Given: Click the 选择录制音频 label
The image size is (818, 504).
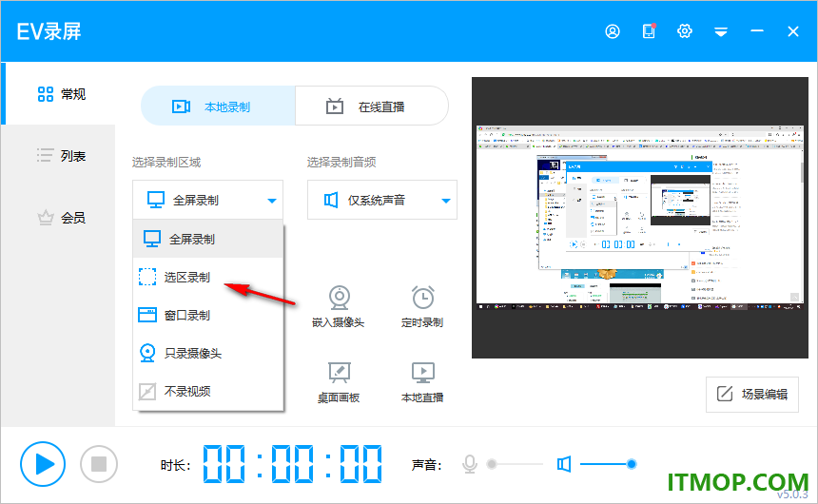Looking at the screenshot, I should pyautogui.click(x=341, y=163).
